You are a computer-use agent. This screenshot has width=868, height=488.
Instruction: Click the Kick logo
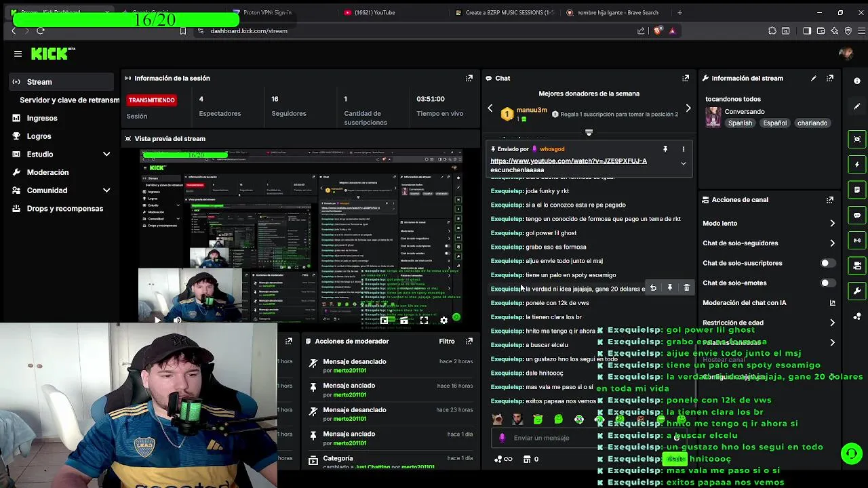click(53, 54)
